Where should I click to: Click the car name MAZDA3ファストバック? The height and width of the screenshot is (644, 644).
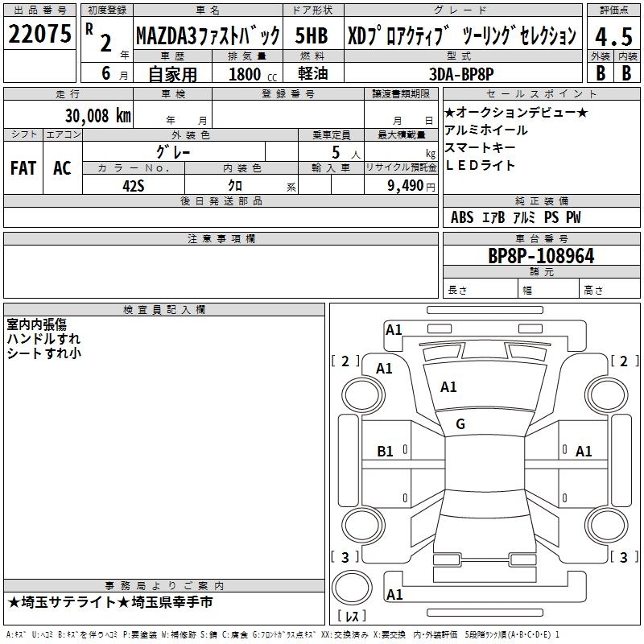(208, 35)
